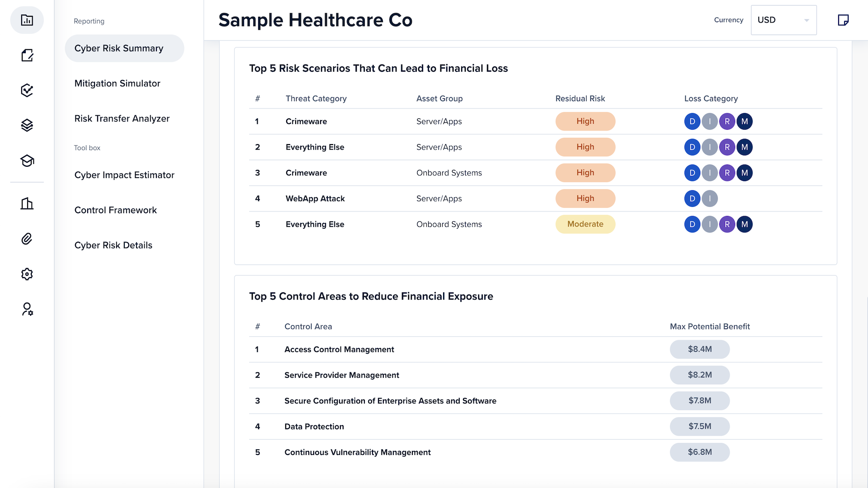Go to Risk Transfer Analyzer
868x488 pixels.
(x=122, y=118)
